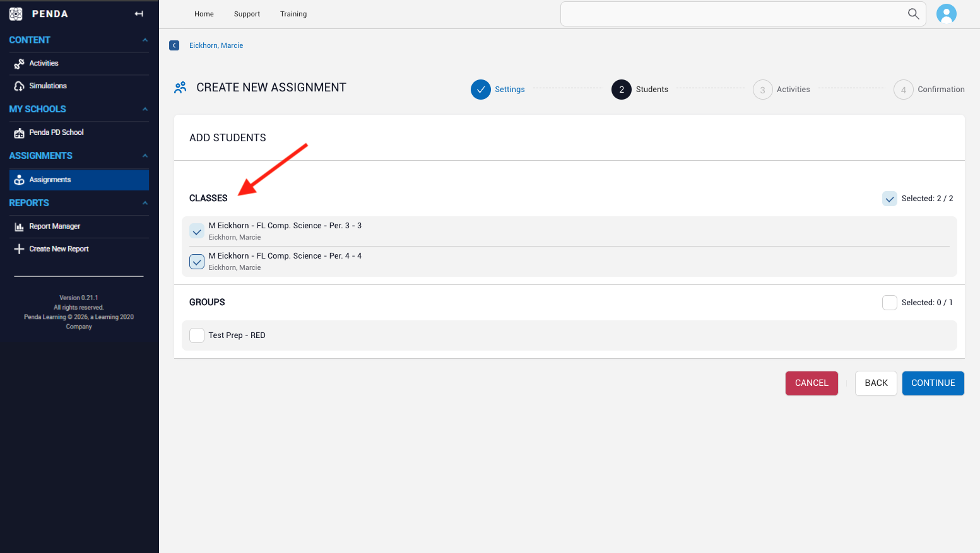Click the CANCEL button
This screenshot has width=980, height=553.
tap(812, 383)
